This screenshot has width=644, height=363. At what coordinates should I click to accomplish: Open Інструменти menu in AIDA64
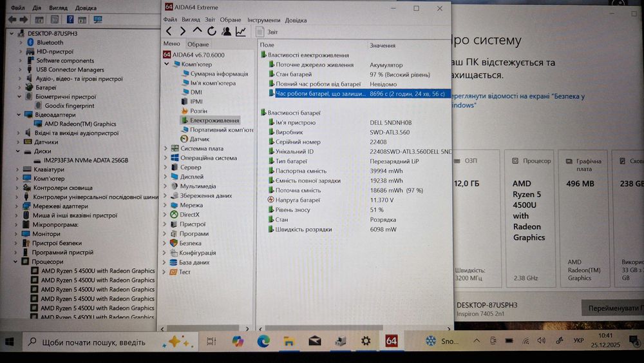pyautogui.click(x=263, y=20)
